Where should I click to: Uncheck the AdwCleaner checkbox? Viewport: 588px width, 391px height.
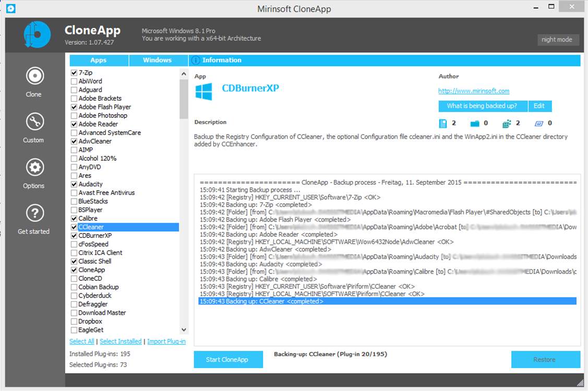[x=74, y=141]
